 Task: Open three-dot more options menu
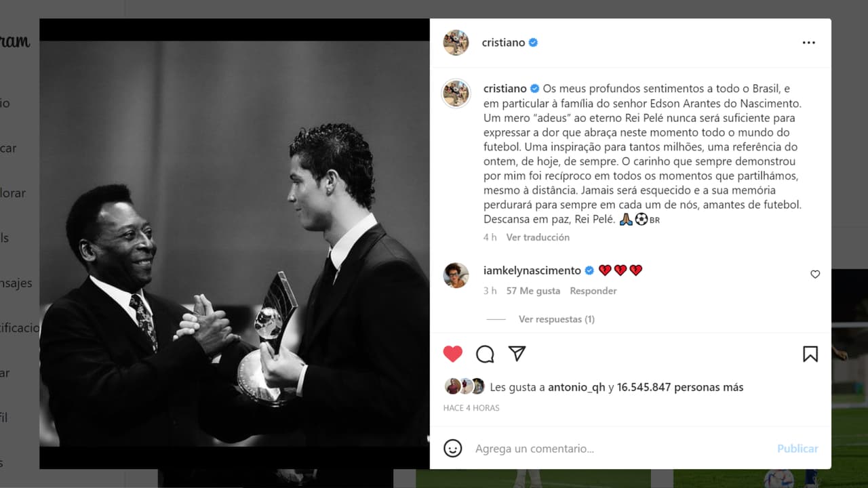(809, 43)
